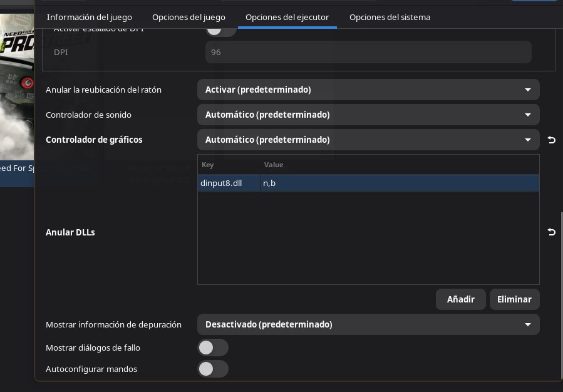Open Controlador de gráficos dropdown

(x=368, y=140)
